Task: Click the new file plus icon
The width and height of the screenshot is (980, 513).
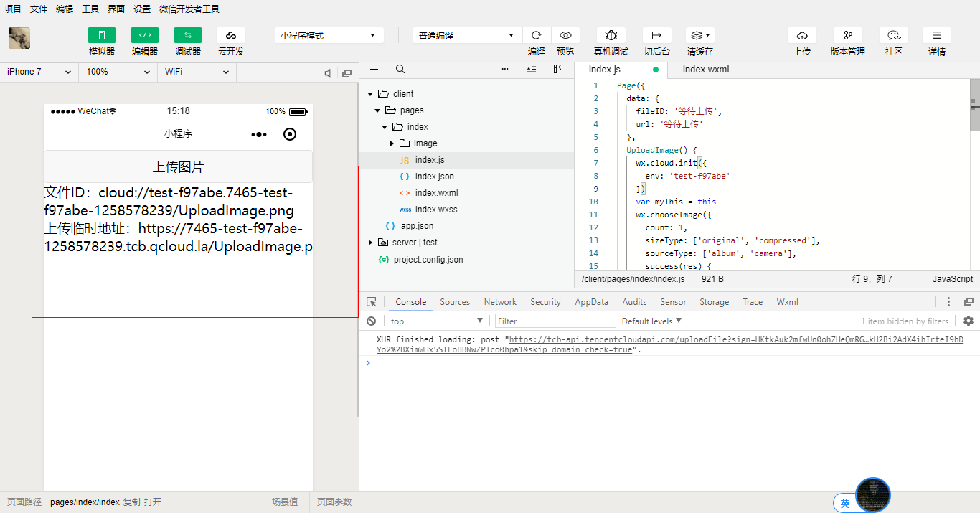Action: [374, 70]
